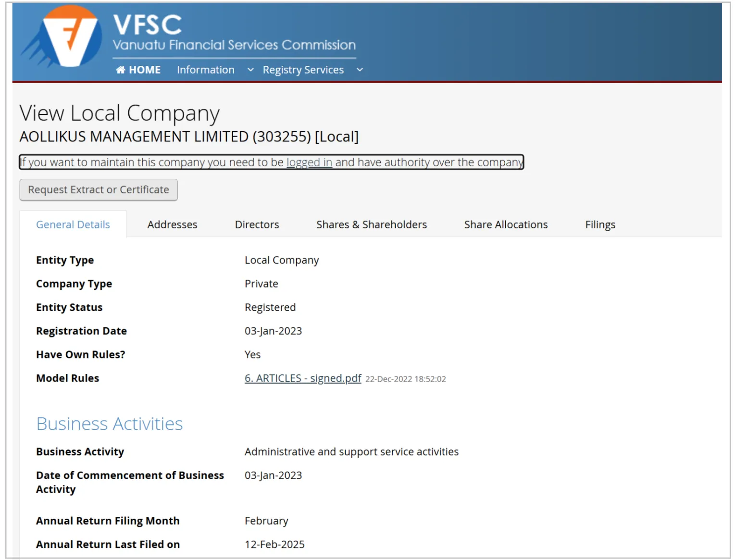The image size is (735, 560).
Task: Click the 'Yes' value for Have Own Rules
Action: pyautogui.click(x=253, y=354)
